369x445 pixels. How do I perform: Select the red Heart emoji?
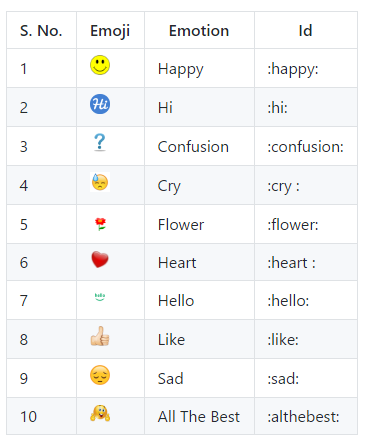100,260
